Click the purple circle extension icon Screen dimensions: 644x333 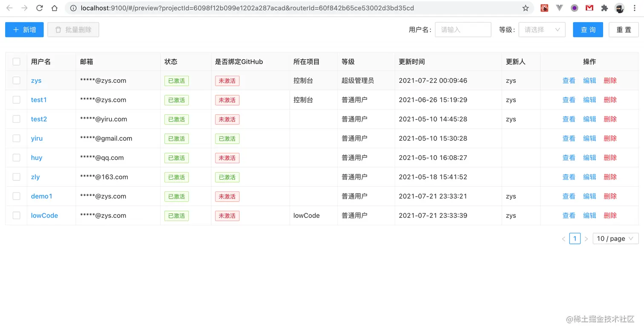[575, 8]
